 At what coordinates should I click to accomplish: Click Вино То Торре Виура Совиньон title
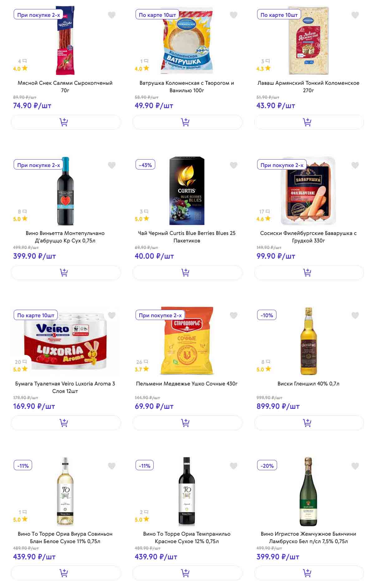(x=65, y=538)
